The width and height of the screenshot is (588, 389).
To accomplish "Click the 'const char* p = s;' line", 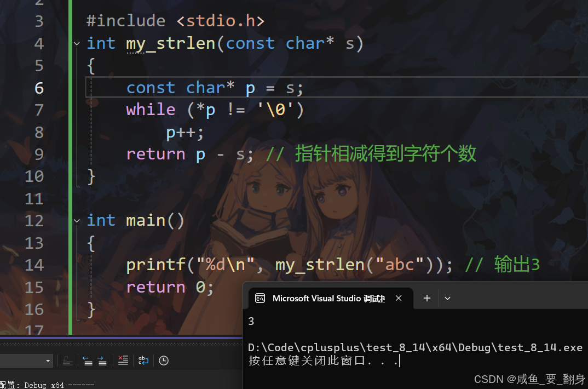I will click(x=215, y=88).
